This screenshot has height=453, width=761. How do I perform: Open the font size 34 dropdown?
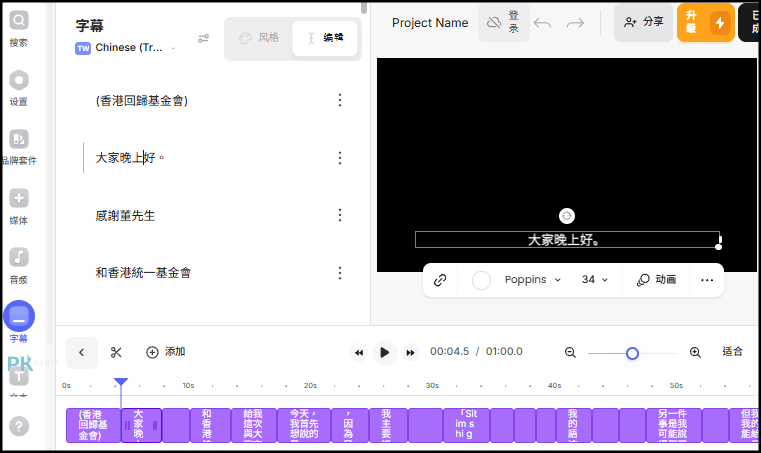(x=595, y=280)
